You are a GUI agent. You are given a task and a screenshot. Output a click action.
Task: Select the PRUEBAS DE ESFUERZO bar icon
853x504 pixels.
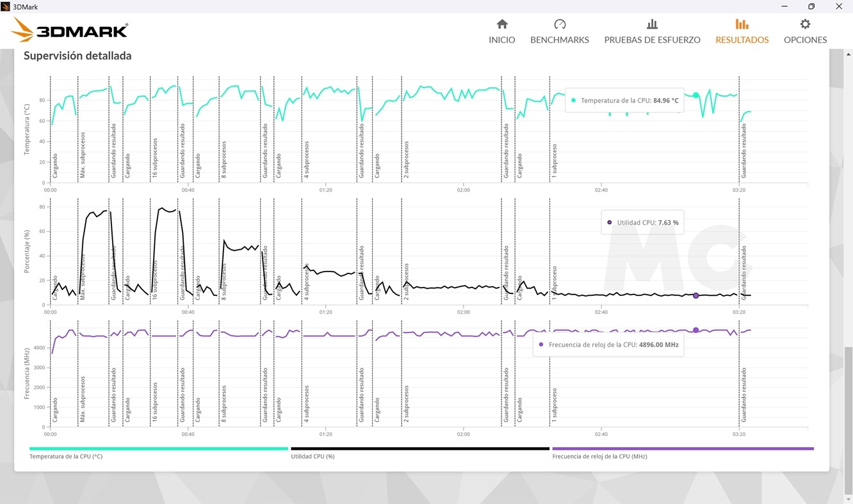point(652,24)
